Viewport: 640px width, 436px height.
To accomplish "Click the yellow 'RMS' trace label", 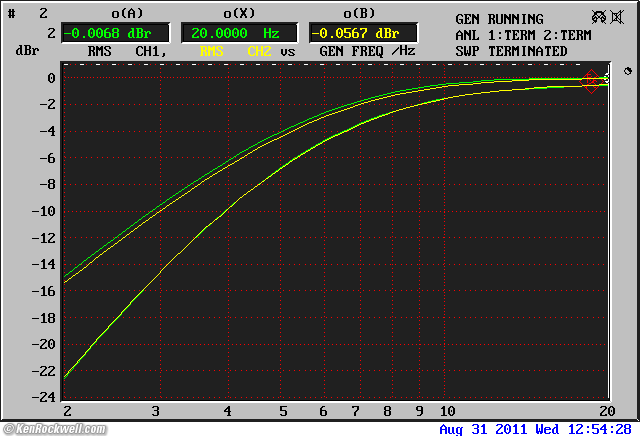I will [211, 51].
